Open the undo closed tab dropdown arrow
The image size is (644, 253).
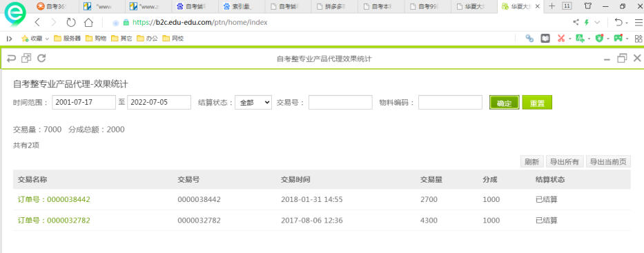click(627, 23)
